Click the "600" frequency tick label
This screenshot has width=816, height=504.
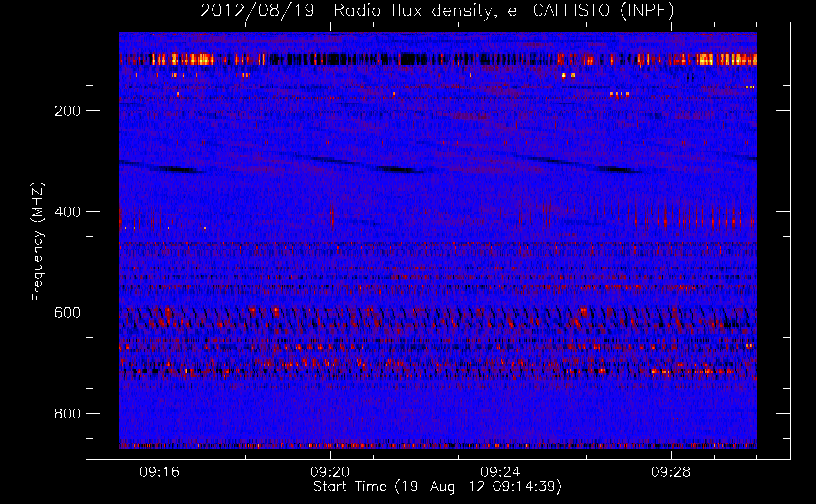tap(68, 312)
